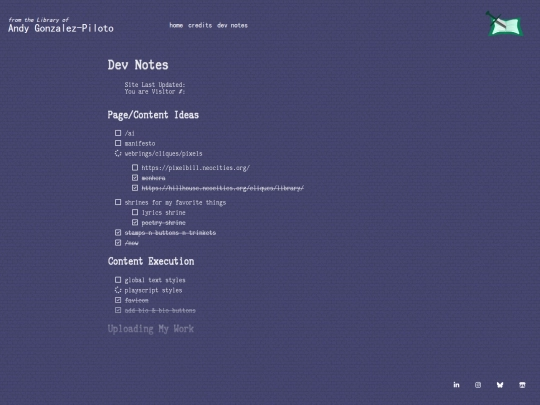Click the playscript styles text
This screenshot has height=405, width=540.
click(153, 290)
